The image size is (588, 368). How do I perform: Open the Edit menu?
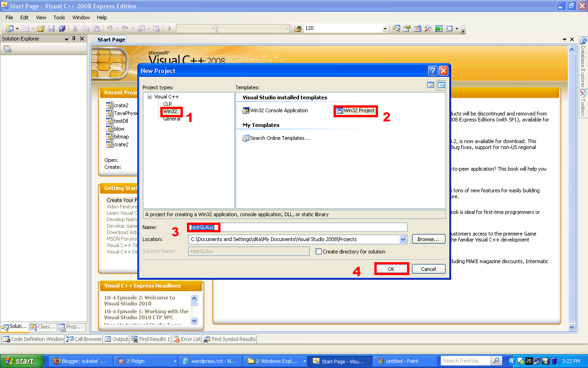pos(24,17)
